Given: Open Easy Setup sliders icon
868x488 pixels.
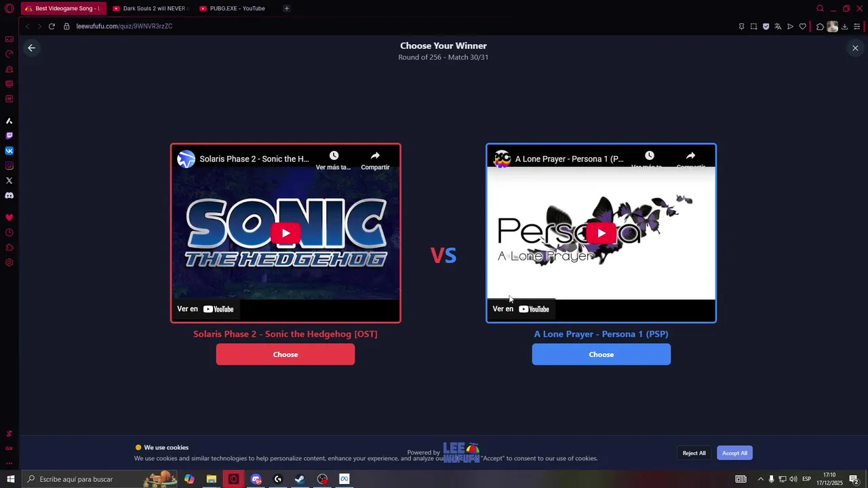Looking at the screenshot, I should click(857, 26).
